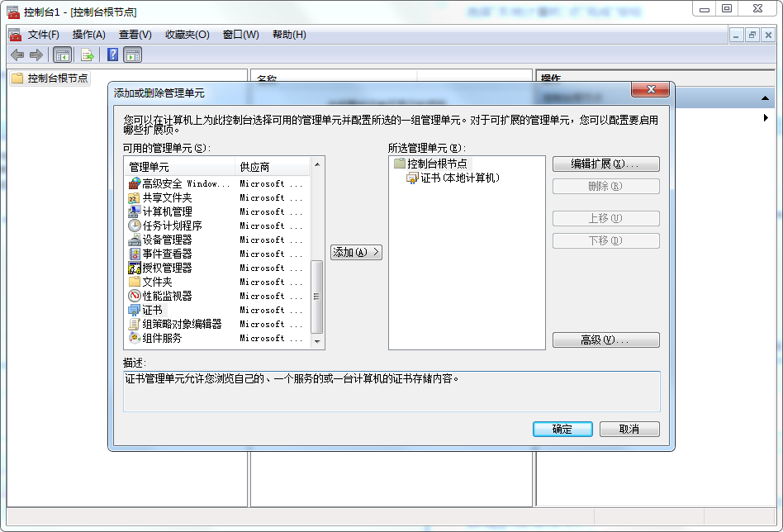
Task: Select the 计算机管理 row text
Action: [x=168, y=211]
